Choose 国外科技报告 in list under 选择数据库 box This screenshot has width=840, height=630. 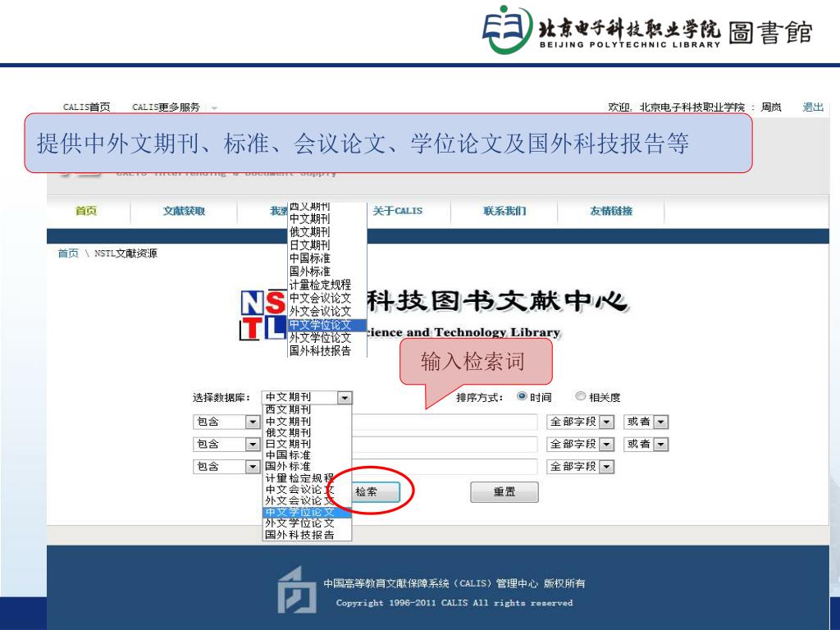pyautogui.click(x=307, y=535)
